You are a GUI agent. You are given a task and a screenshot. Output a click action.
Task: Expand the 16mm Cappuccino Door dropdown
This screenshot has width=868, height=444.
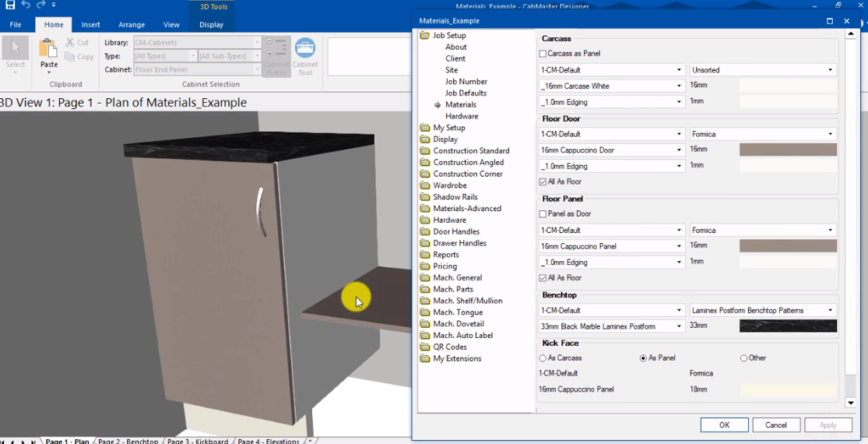(611, 150)
